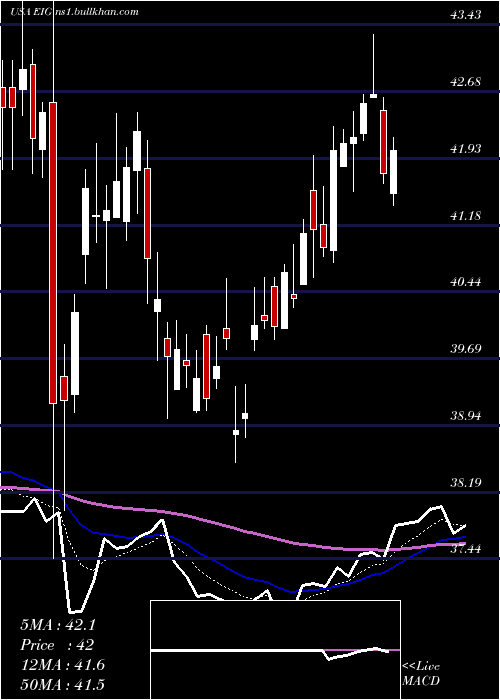Click the 41.18 price axis label
This screenshot has height=700, width=500.
466,216
